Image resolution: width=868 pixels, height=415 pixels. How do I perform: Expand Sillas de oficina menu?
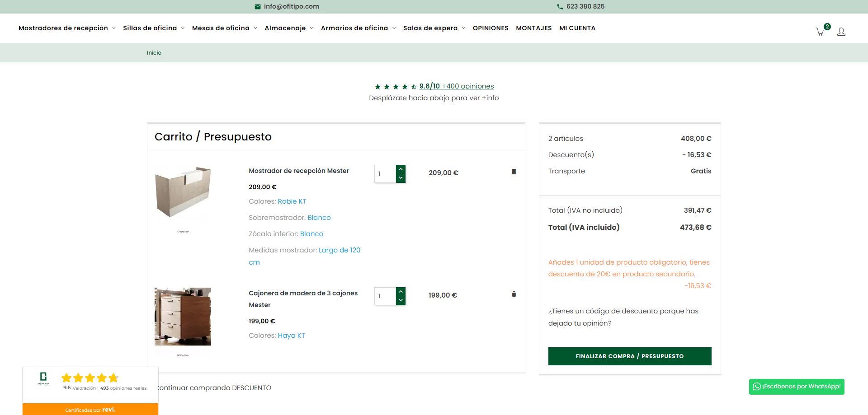pyautogui.click(x=154, y=28)
